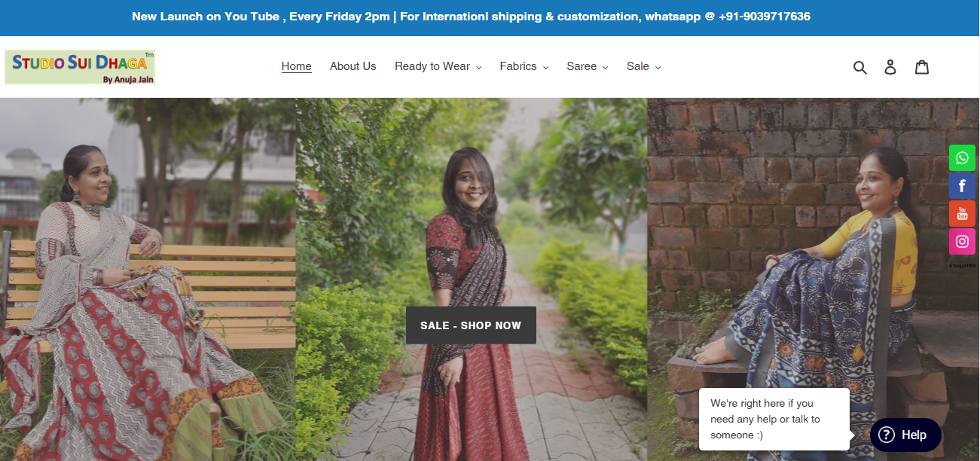Expand the Sale navigation dropdown
980x461 pixels.
pyautogui.click(x=643, y=66)
